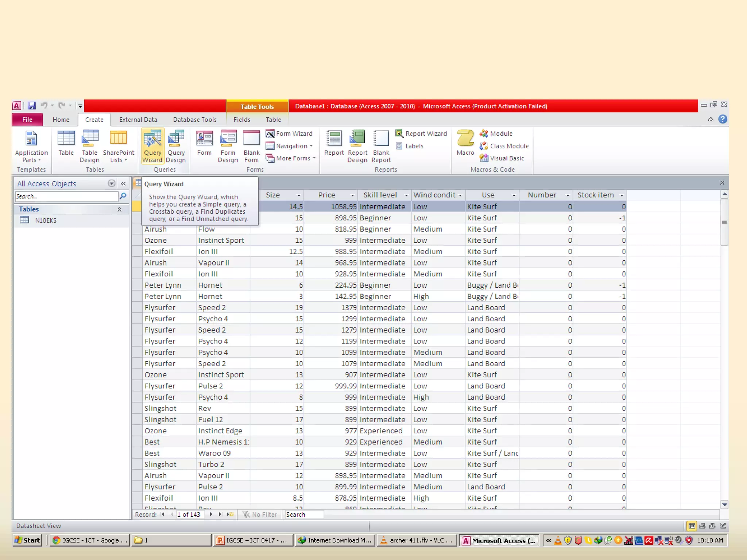
Task: Launch the Report Wizard
Action: (421, 134)
